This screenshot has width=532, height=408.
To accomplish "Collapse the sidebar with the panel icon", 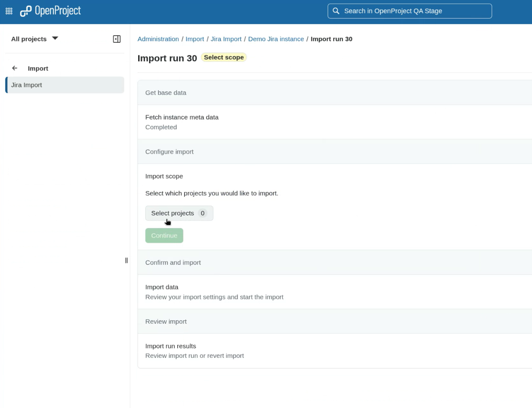I will point(116,39).
